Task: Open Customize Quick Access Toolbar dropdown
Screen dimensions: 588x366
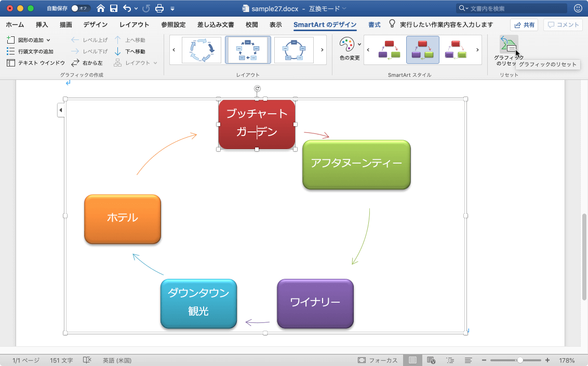Action: pyautogui.click(x=172, y=9)
